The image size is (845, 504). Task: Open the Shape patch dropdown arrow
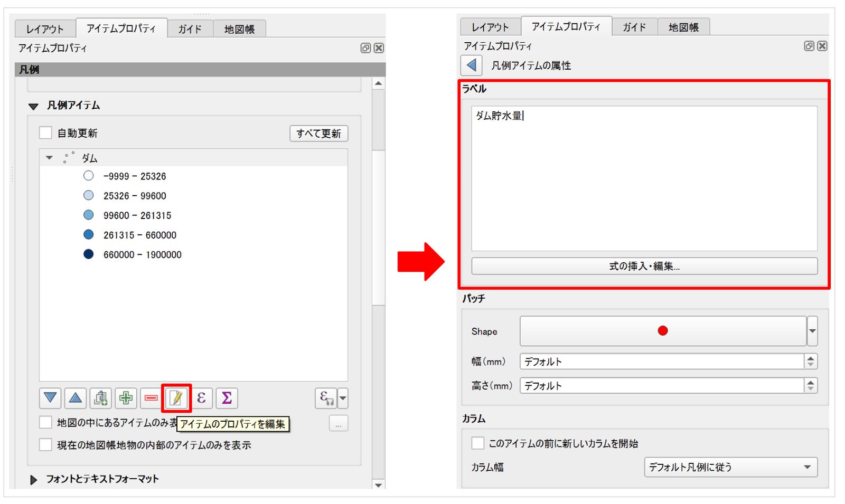coord(812,331)
